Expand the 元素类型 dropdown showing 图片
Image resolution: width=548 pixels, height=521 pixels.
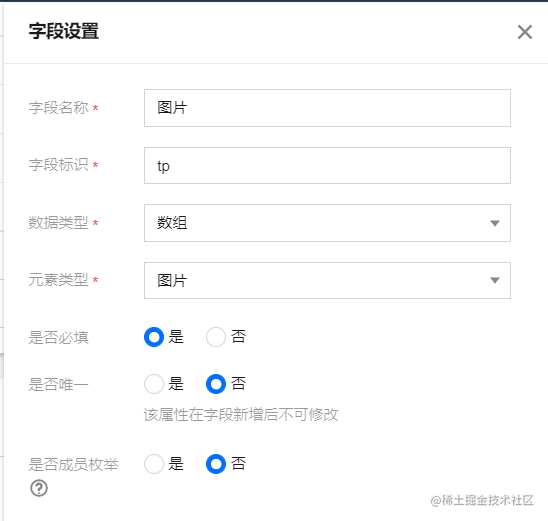pos(327,280)
